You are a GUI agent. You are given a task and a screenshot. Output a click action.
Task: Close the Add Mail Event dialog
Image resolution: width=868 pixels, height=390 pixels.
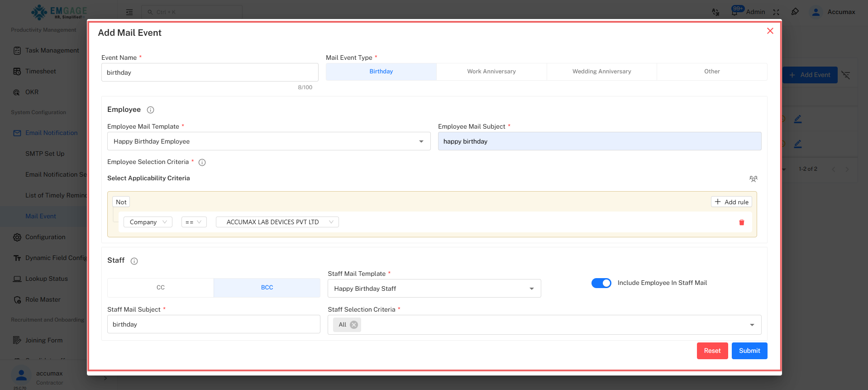770,31
